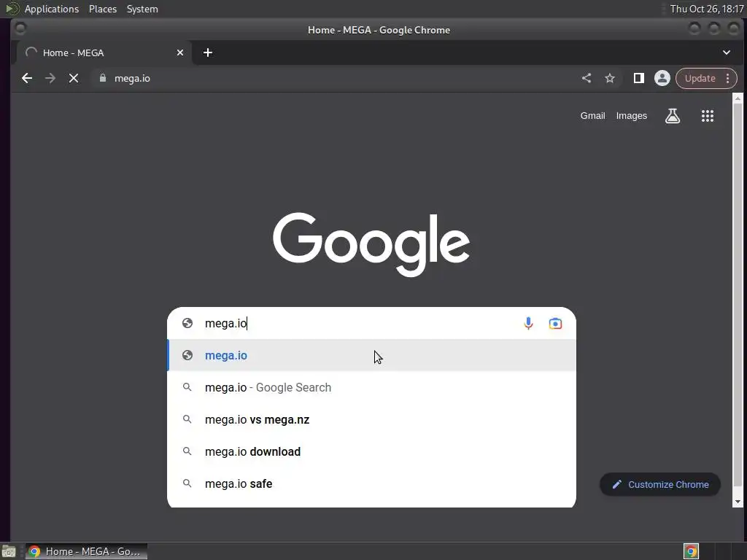Close the Home - MEGA tab
The height and width of the screenshot is (560, 747).
point(180,52)
